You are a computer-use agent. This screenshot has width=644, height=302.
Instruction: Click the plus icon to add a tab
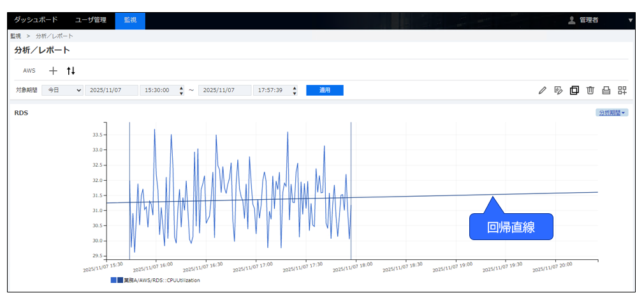coord(53,70)
